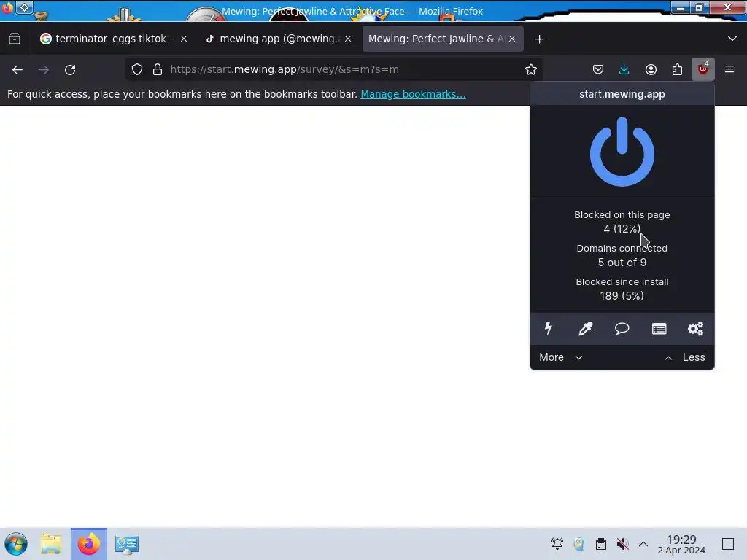Enter uBlock element picker mode (eyedropper icon)

click(585, 329)
